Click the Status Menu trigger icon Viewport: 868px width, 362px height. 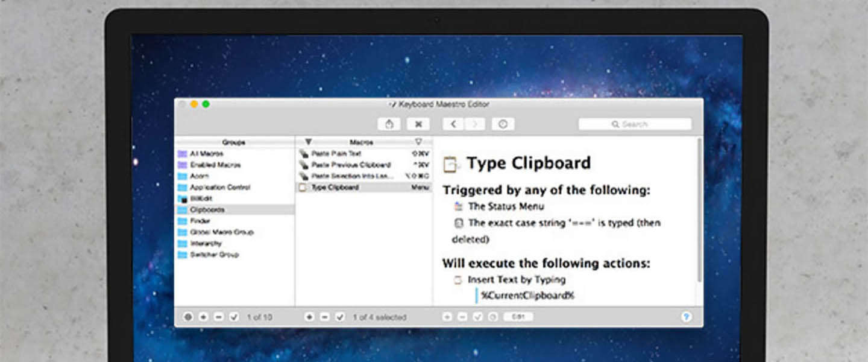point(458,206)
